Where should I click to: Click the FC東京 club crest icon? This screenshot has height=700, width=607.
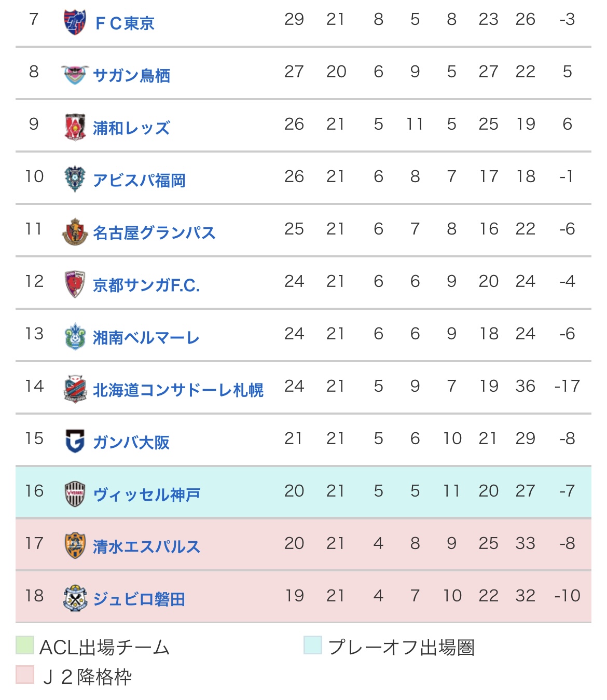[75, 22]
